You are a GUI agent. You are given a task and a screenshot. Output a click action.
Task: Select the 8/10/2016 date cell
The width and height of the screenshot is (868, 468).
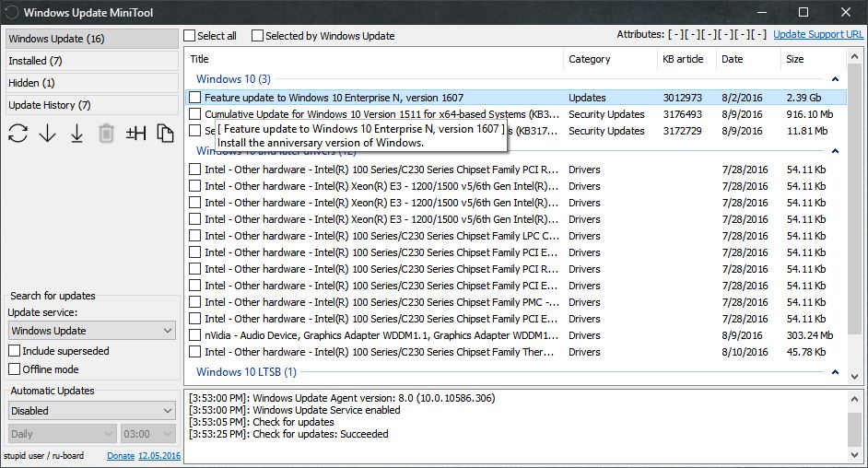coord(745,352)
